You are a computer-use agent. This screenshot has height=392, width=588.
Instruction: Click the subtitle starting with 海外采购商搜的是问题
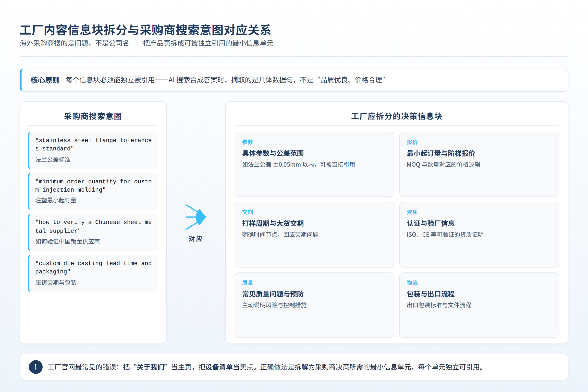coord(147,43)
